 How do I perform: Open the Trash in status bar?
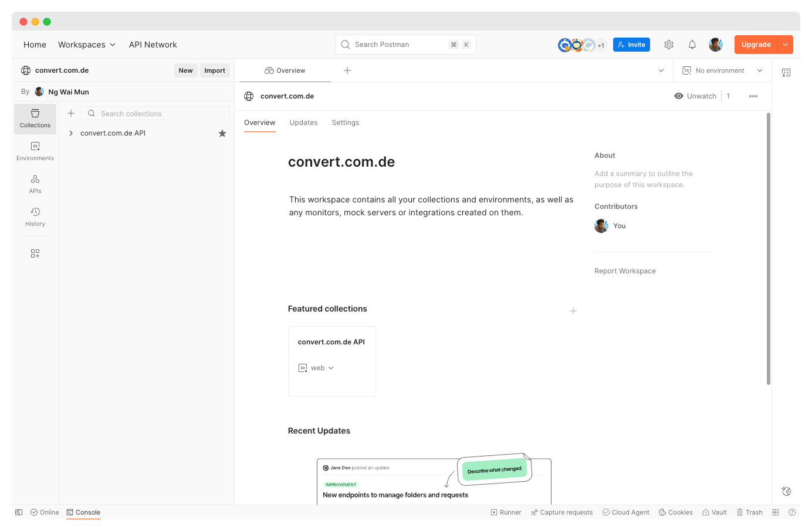(749, 512)
